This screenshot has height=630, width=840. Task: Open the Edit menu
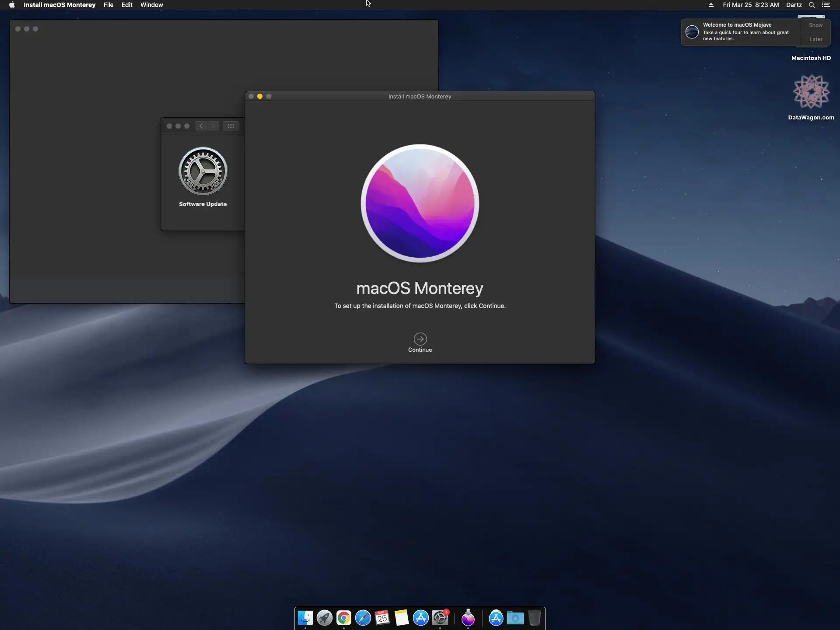(x=127, y=5)
